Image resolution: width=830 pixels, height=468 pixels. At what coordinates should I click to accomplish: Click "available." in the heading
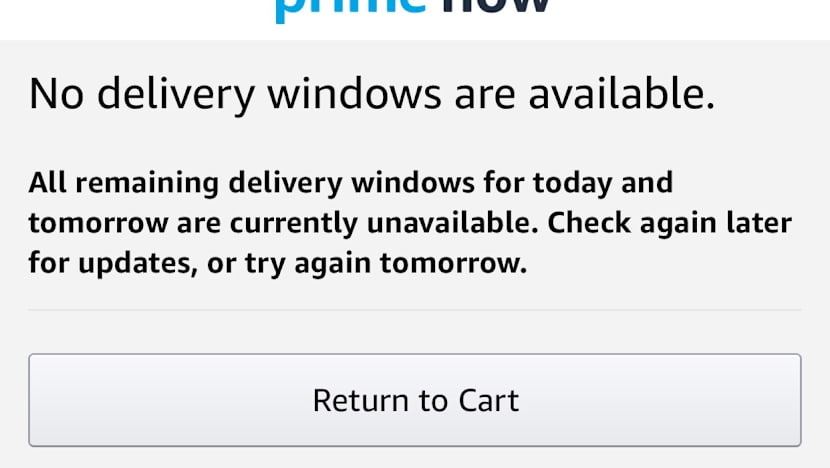tap(620, 95)
